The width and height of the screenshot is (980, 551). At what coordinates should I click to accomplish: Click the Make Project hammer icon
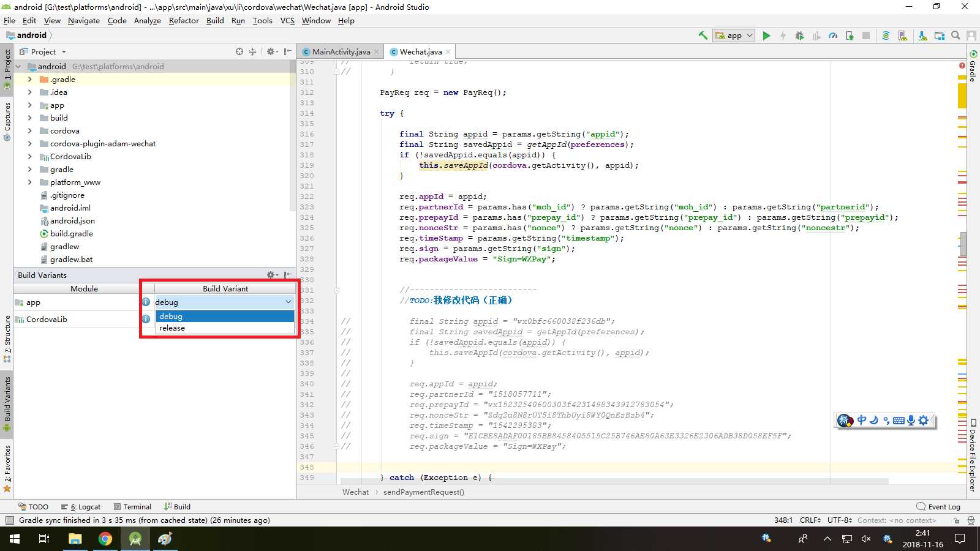click(x=703, y=36)
